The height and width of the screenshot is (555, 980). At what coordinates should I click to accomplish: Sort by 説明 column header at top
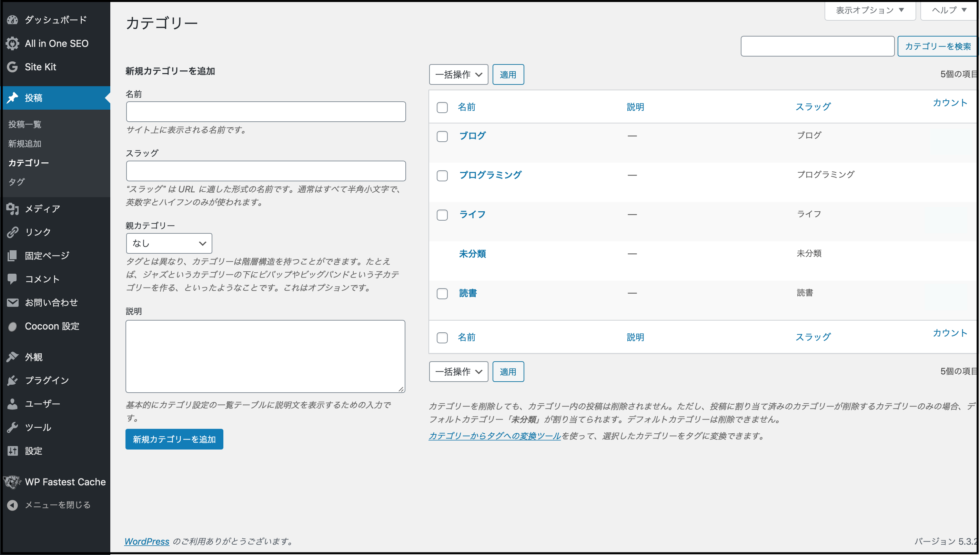coord(635,107)
